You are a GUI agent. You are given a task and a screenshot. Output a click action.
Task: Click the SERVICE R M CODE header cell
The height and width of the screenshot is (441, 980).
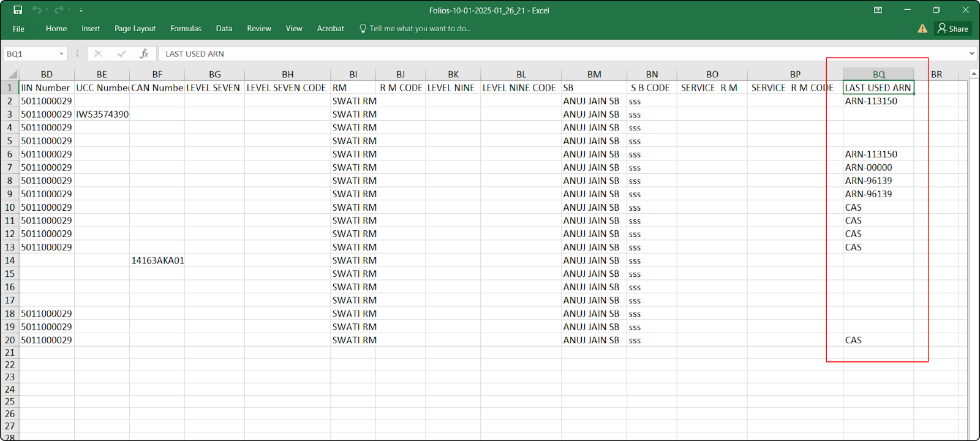pyautogui.click(x=795, y=88)
